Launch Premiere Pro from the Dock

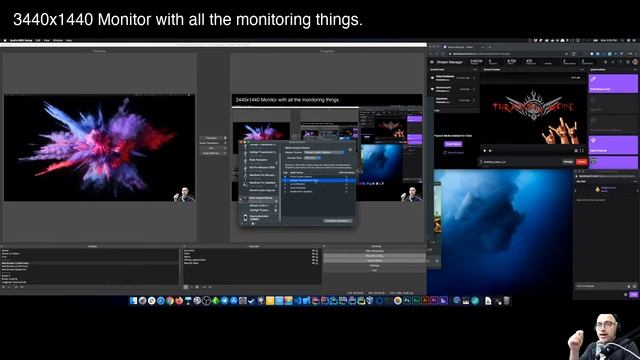[x=434, y=301]
